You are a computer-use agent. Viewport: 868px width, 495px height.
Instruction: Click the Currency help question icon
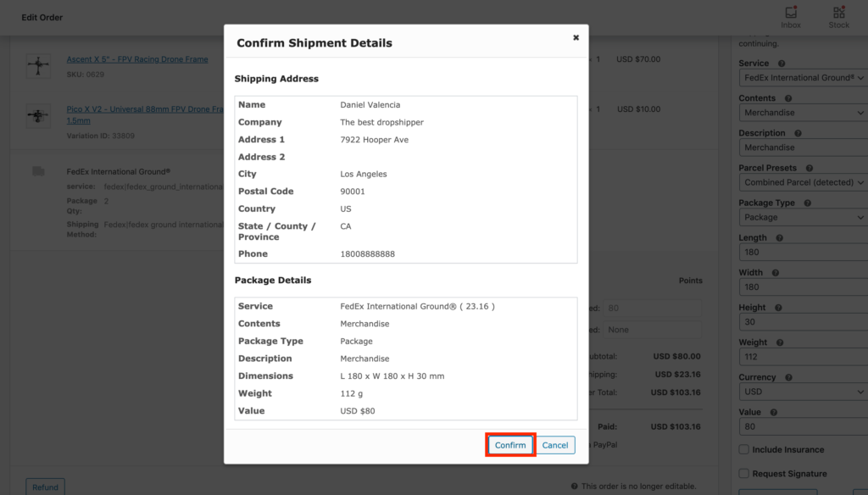click(788, 377)
